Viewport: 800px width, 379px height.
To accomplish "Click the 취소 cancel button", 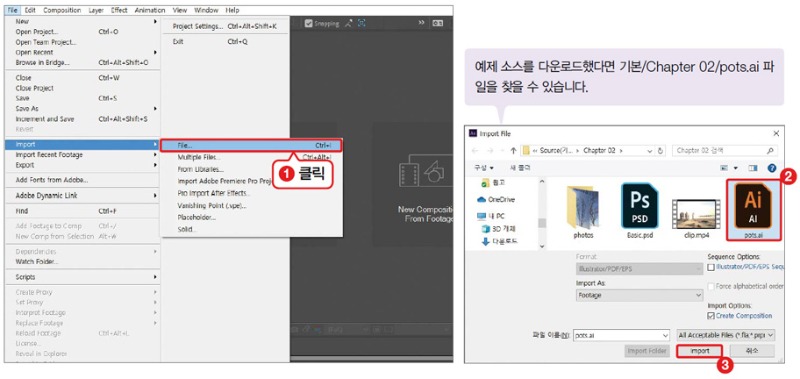I will click(x=753, y=351).
